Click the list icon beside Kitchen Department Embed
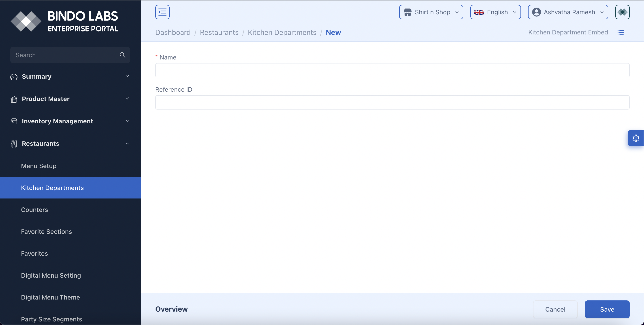 [621, 32]
